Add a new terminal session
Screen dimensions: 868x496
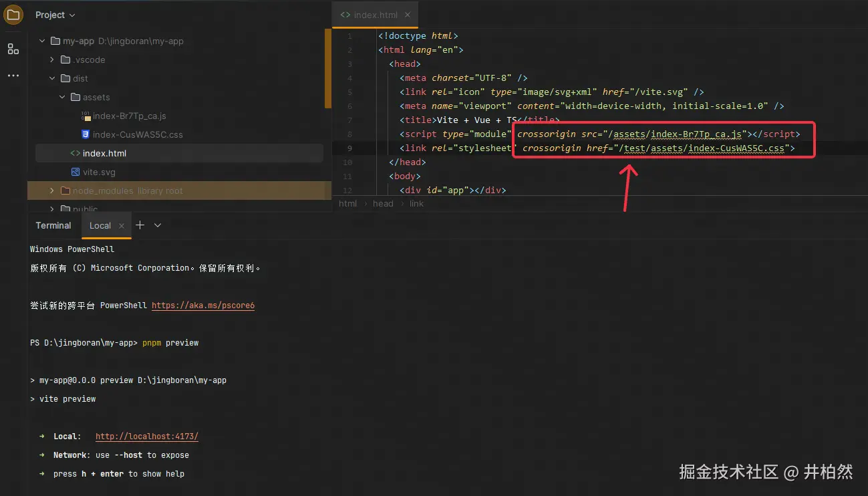(140, 225)
